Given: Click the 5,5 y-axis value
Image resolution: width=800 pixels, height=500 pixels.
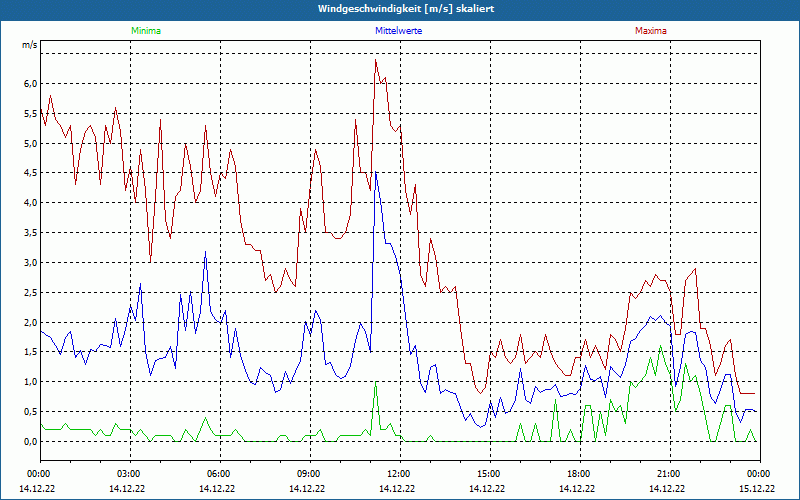Looking at the screenshot, I should (31, 114).
